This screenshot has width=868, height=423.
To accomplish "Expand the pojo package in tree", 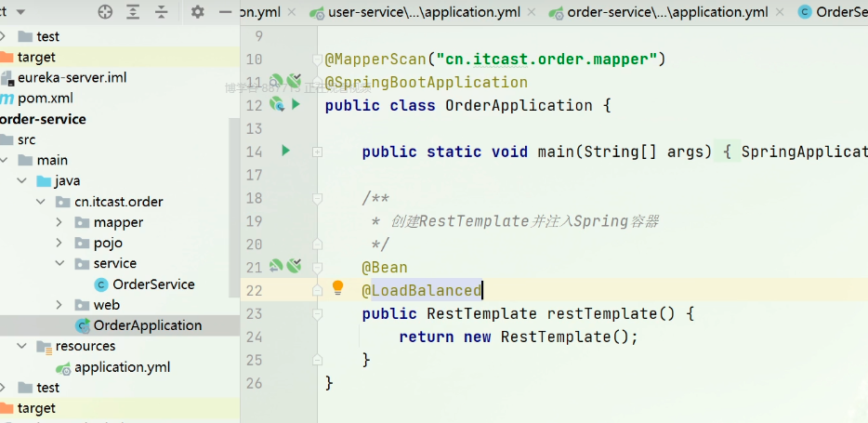I will (x=59, y=243).
